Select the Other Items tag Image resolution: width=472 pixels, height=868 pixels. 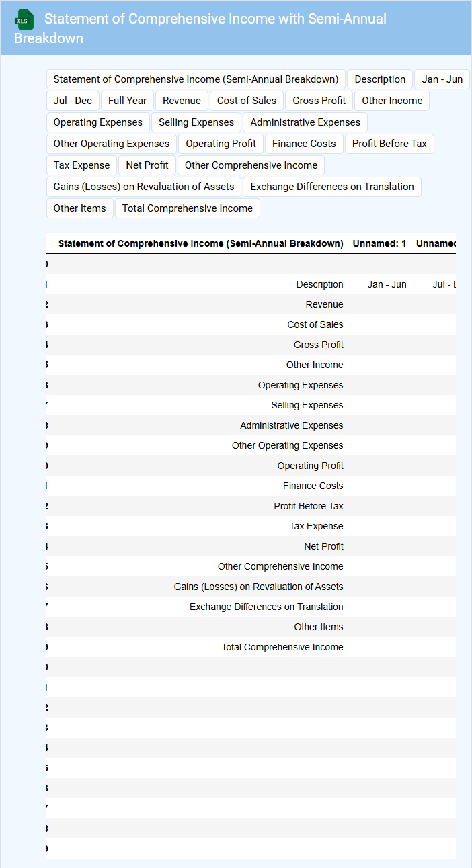click(x=79, y=208)
